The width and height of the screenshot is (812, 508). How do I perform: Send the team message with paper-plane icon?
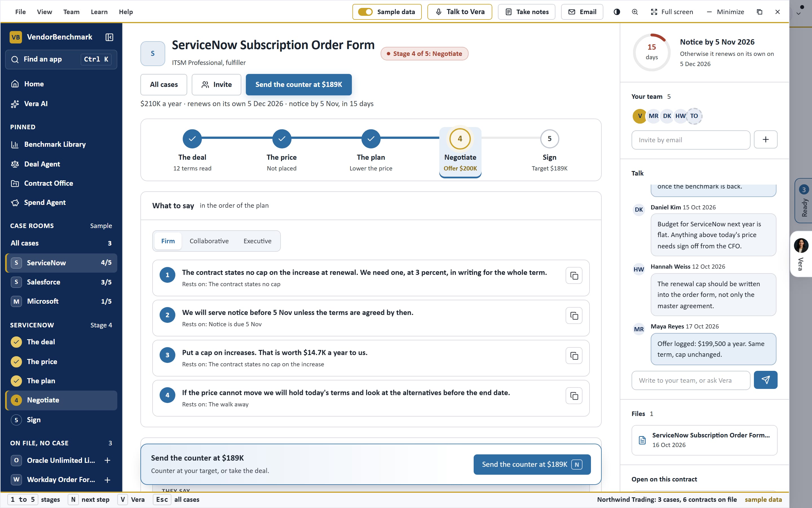pos(765,380)
